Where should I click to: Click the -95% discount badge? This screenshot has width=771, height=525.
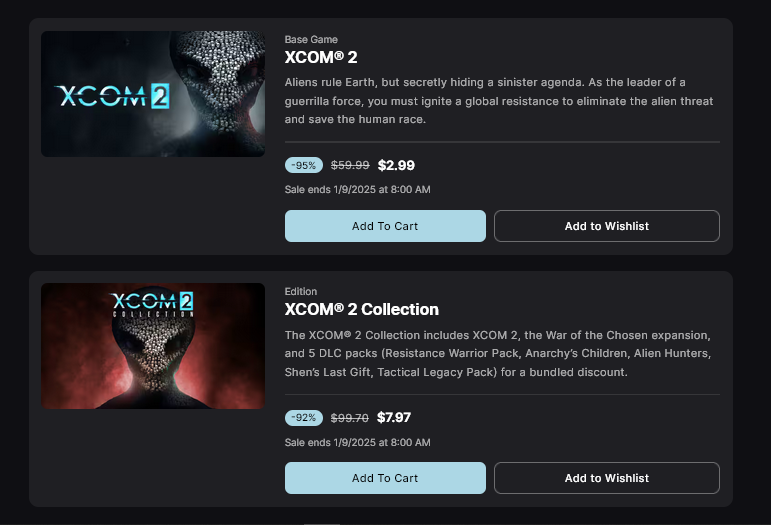[304, 165]
